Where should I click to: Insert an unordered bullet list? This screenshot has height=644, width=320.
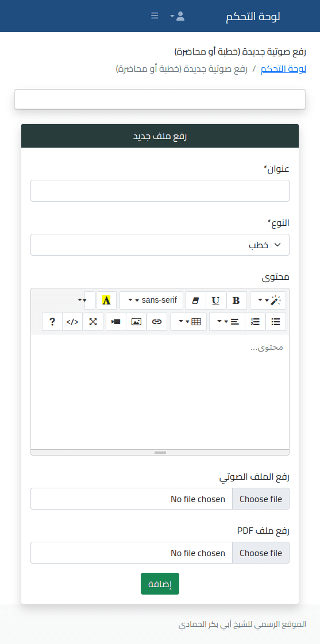coord(276,322)
